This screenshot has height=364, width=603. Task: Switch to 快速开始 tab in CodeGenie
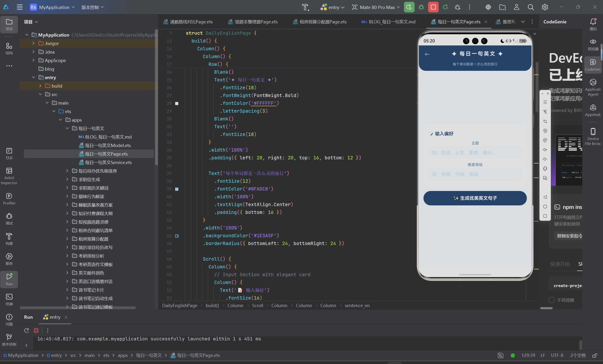(560, 264)
